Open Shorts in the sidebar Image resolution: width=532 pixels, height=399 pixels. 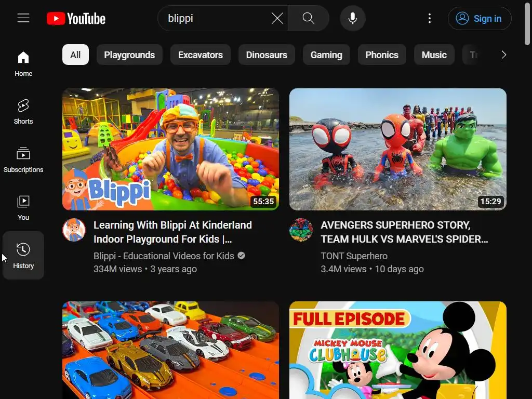coord(23,112)
